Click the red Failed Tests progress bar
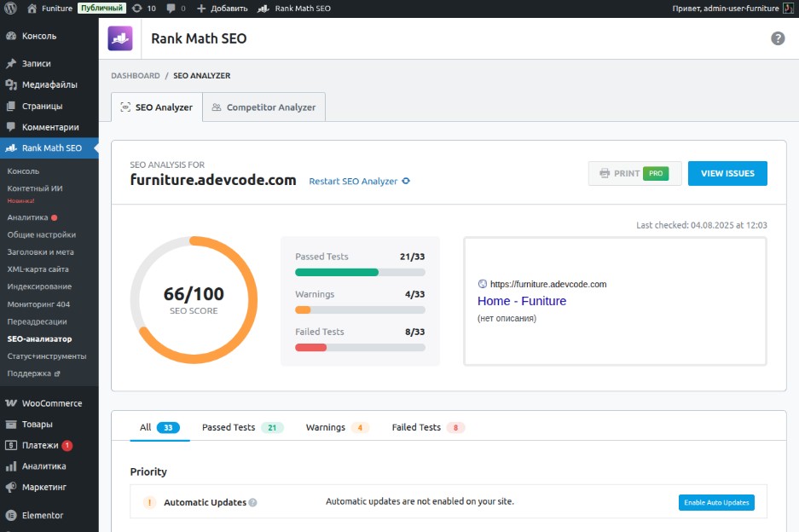Image resolution: width=799 pixels, height=532 pixels. (311, 348)
